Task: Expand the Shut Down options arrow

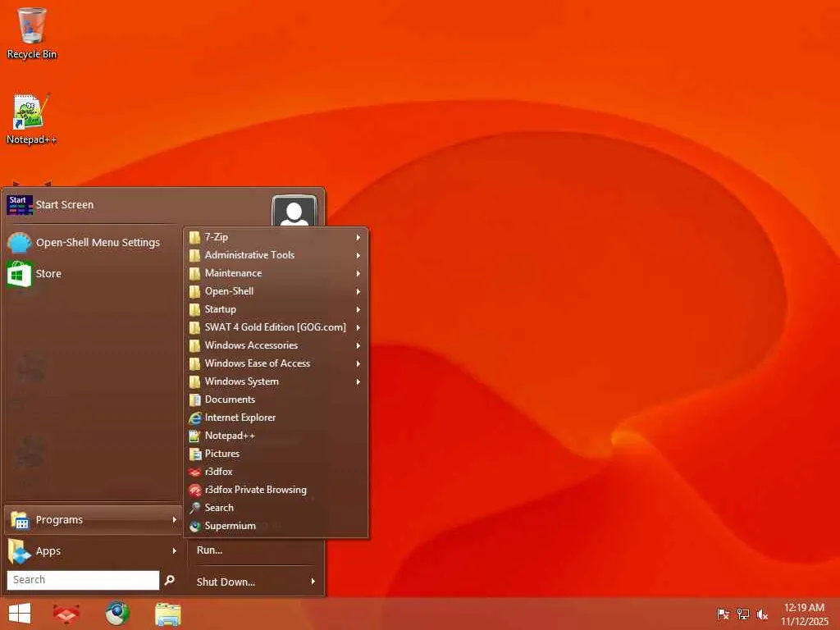Action: [x=313, y=582]
